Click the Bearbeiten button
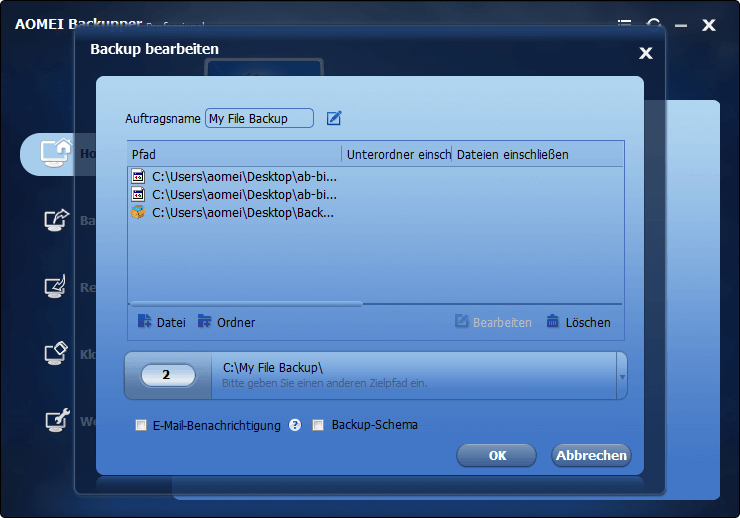740x518 pixels. point(493,322)
